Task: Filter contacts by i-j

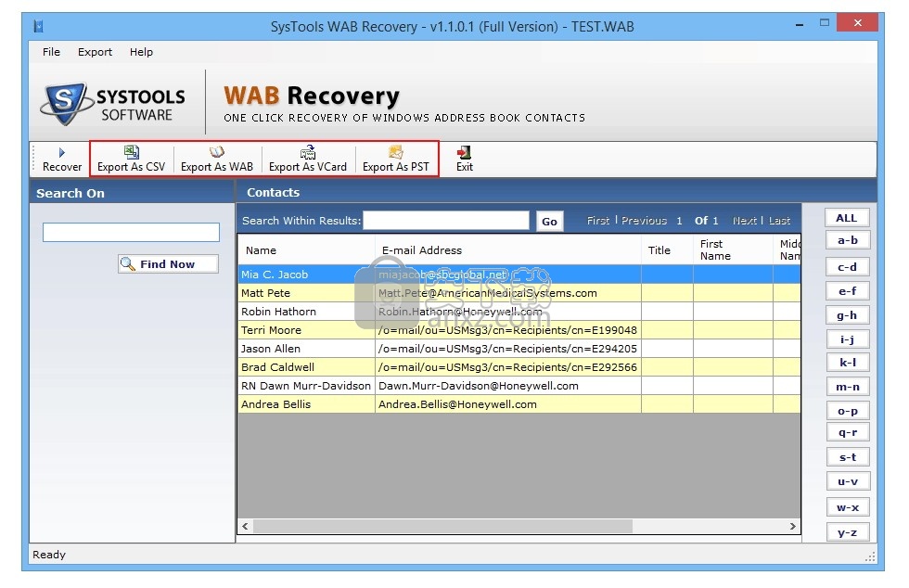Action: pos(848,339)
